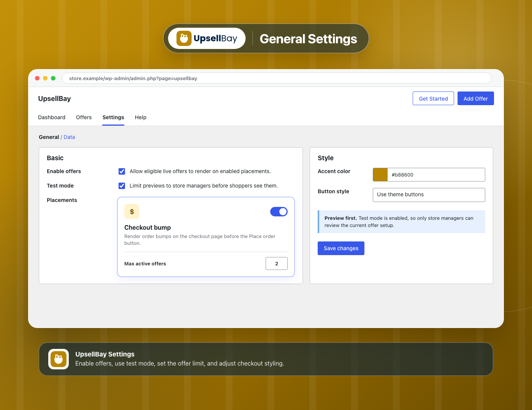Click the yellow minimize window dot
The image size is (532, 410).
[x=45, y=78]
